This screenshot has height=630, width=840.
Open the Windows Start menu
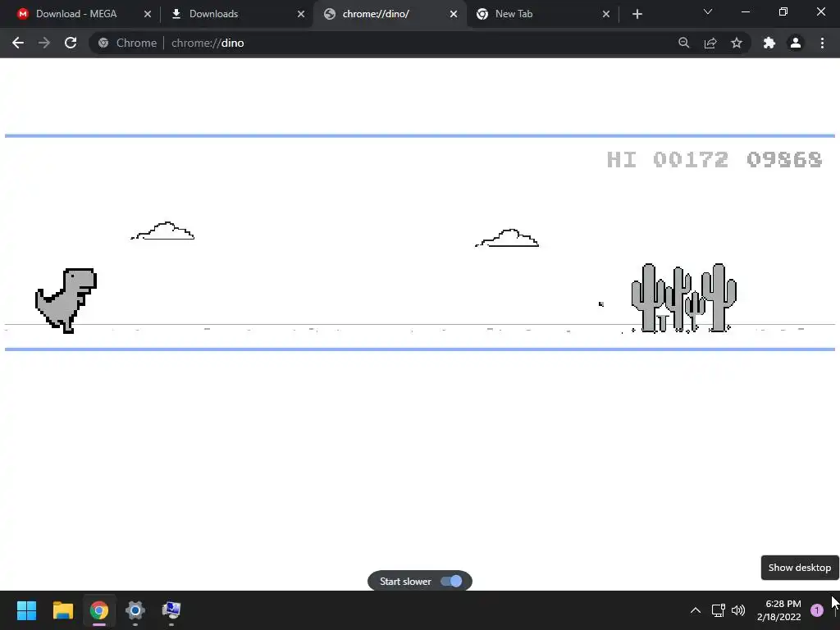[x=27, y=610]
